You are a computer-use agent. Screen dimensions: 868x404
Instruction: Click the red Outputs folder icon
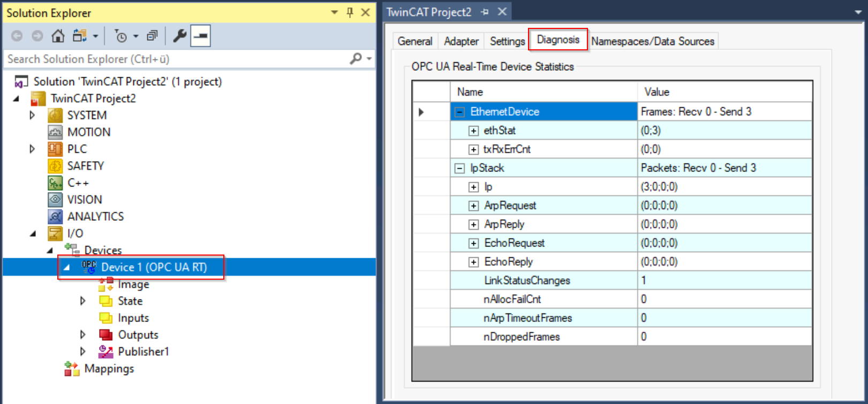click(x=106, y=335)
